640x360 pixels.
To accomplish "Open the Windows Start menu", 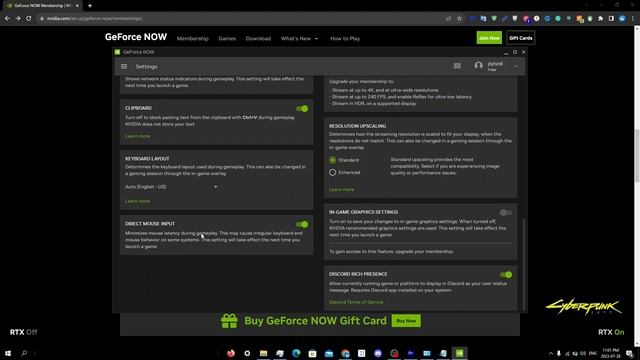I will [x=8, y=353].
